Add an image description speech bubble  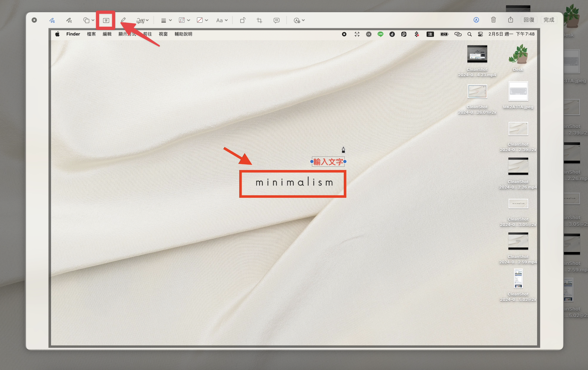276,20
